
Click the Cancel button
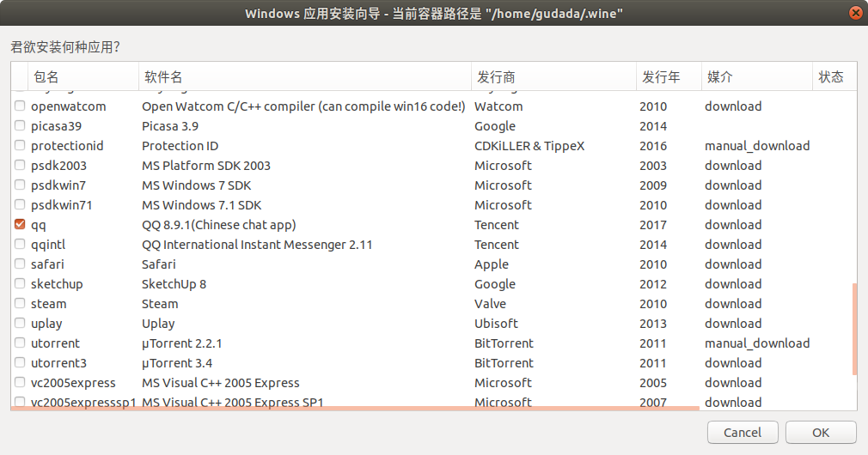(x=743, y=433)
